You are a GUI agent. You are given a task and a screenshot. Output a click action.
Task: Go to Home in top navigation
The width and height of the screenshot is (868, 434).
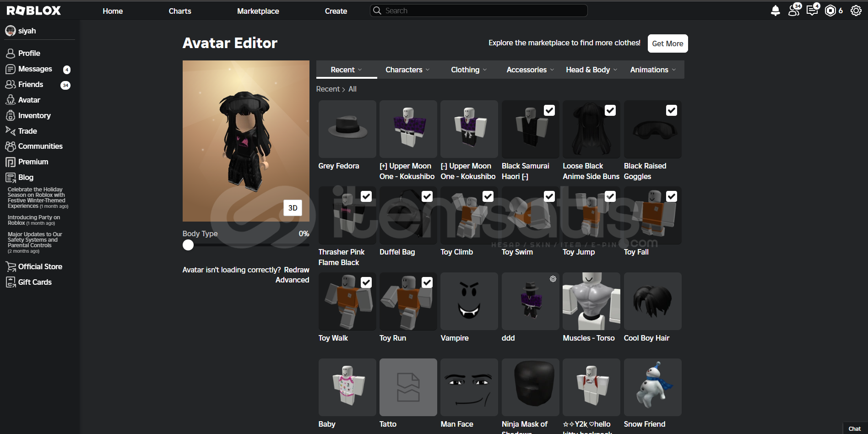tap(113, 11)
